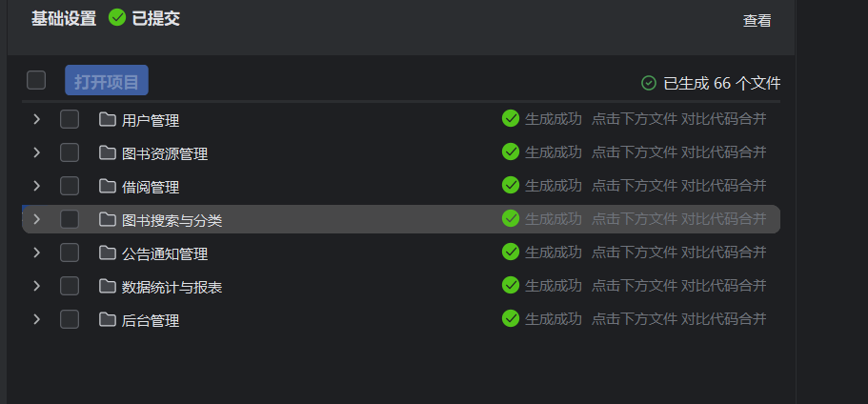Image resolution: width=868 pixels, height=404 pixels.
Task: Click the 查看 link at top right
Action: click(757, 20)
